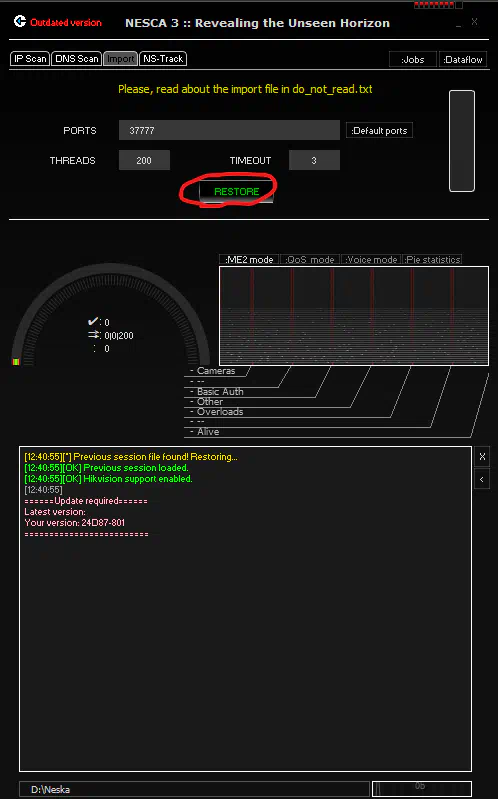
Task: Clear log with the X icon
Action: click(482, 456)
